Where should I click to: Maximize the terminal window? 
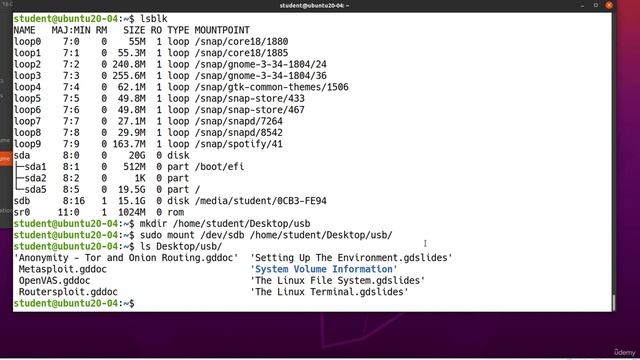coord(596,5)
